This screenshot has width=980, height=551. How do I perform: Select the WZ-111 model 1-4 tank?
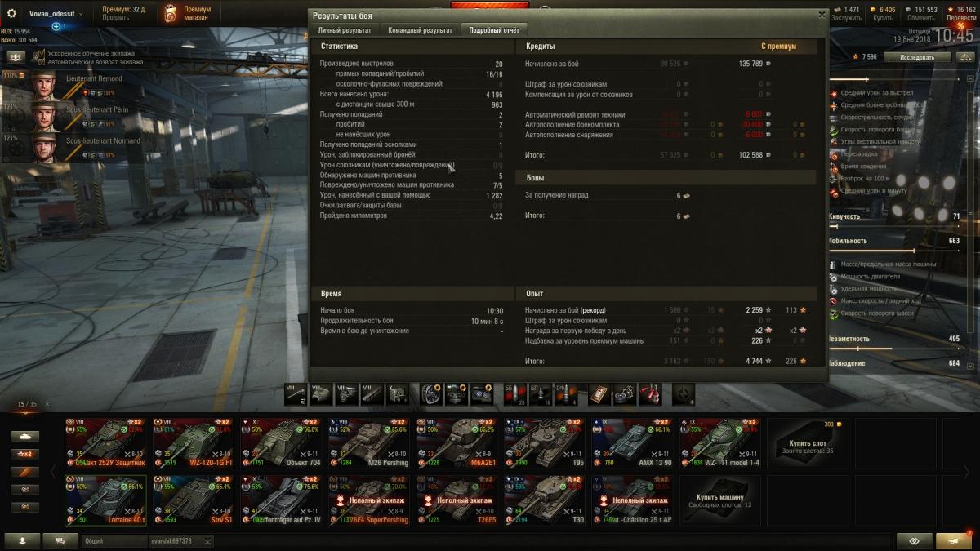coord(720,443)
